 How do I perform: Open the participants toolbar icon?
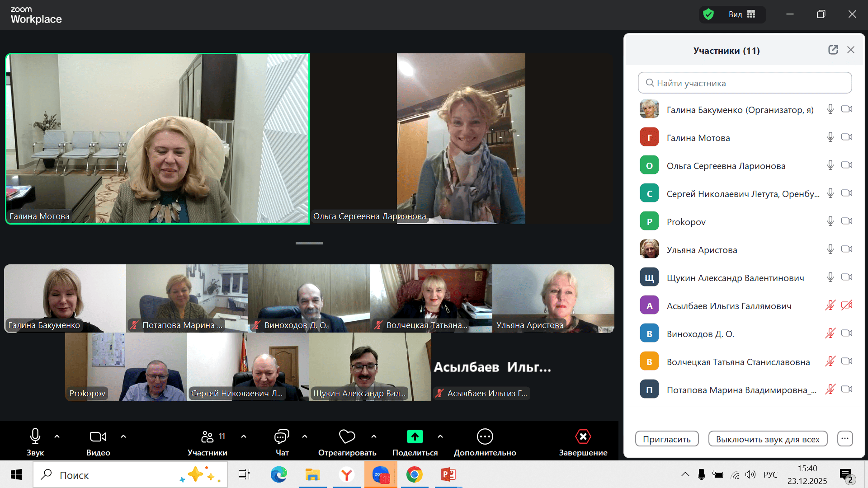click(208, 436)
